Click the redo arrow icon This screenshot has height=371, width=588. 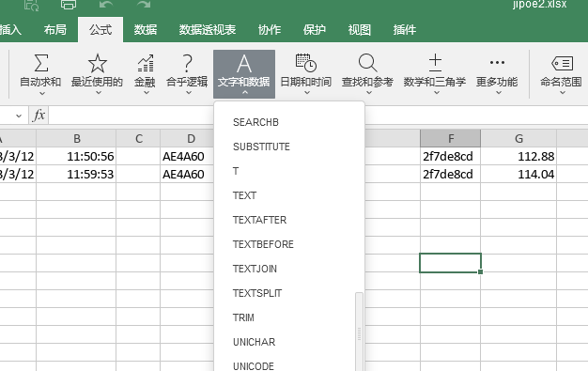click(144, 4)
